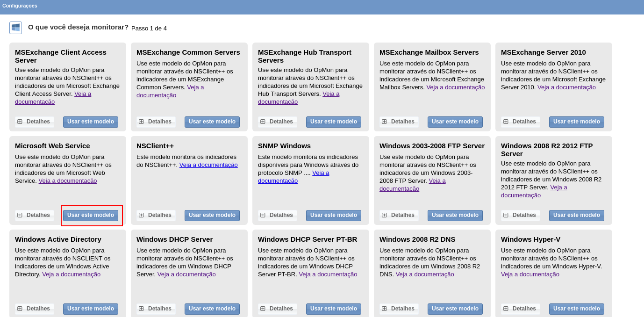Expand Detalhes for Windows DHCP Server PT-BR
Screen dimensions: 644x317
pyautogui.click(x=277, y=309)
